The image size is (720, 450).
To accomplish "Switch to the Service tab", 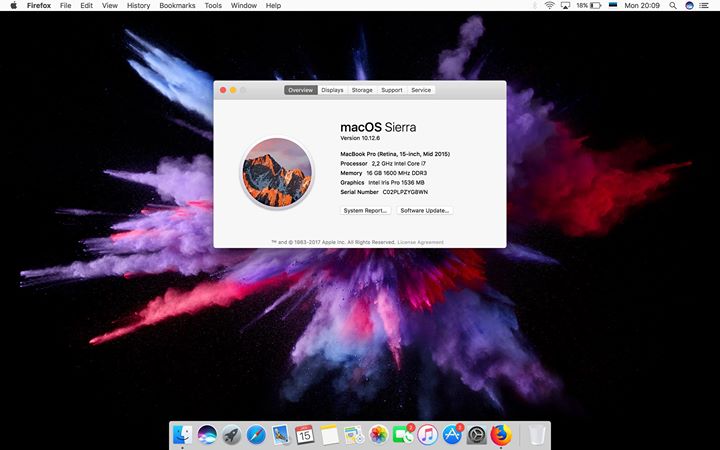I will pyautogui.click(x=421, y=90).
